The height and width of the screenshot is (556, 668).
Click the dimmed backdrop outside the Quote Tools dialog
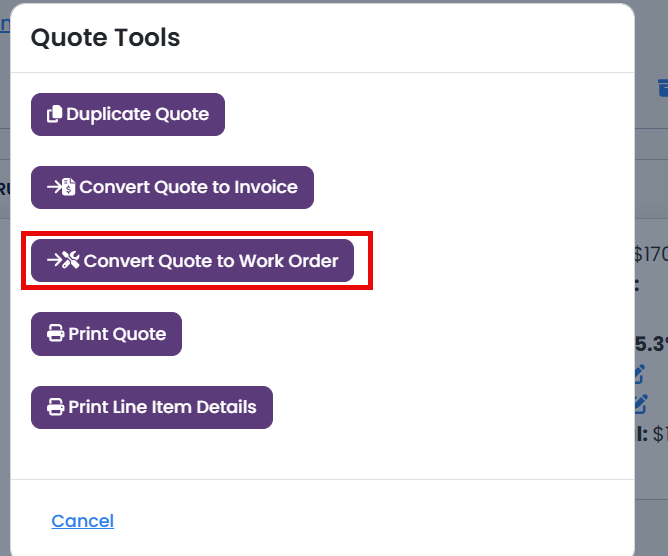pos(651,528)
